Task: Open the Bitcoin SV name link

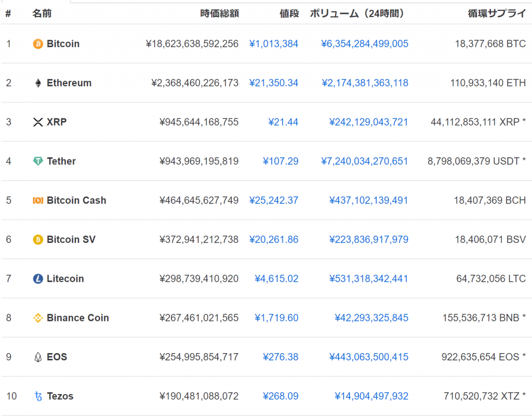Action: coord(71,240)
